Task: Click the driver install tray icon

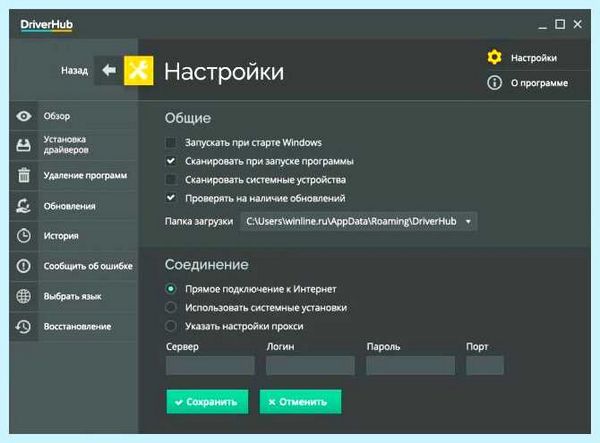Action: pos(24,145)
